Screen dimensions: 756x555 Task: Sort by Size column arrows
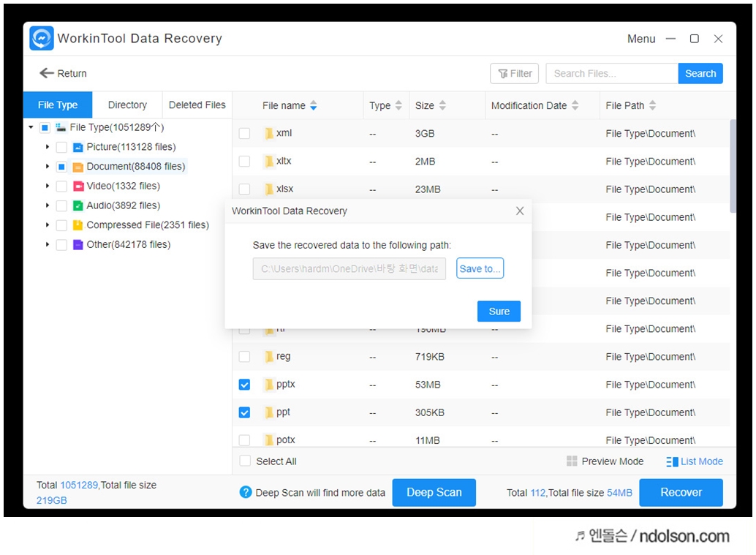[442, 105]
